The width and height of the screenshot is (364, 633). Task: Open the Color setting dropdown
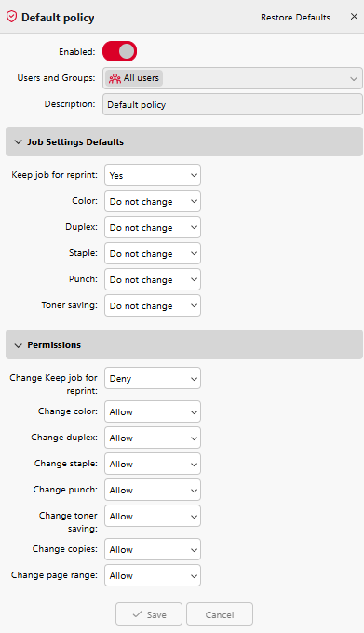[x=153, y=201]
